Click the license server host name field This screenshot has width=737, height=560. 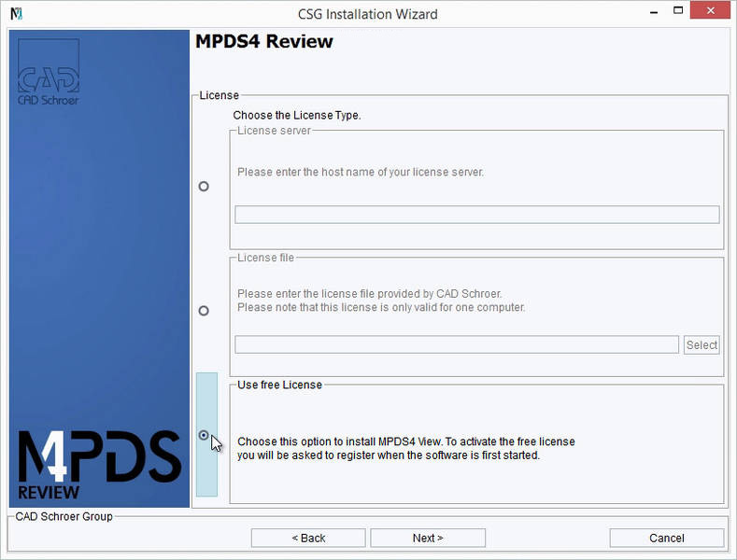[477, 215]
